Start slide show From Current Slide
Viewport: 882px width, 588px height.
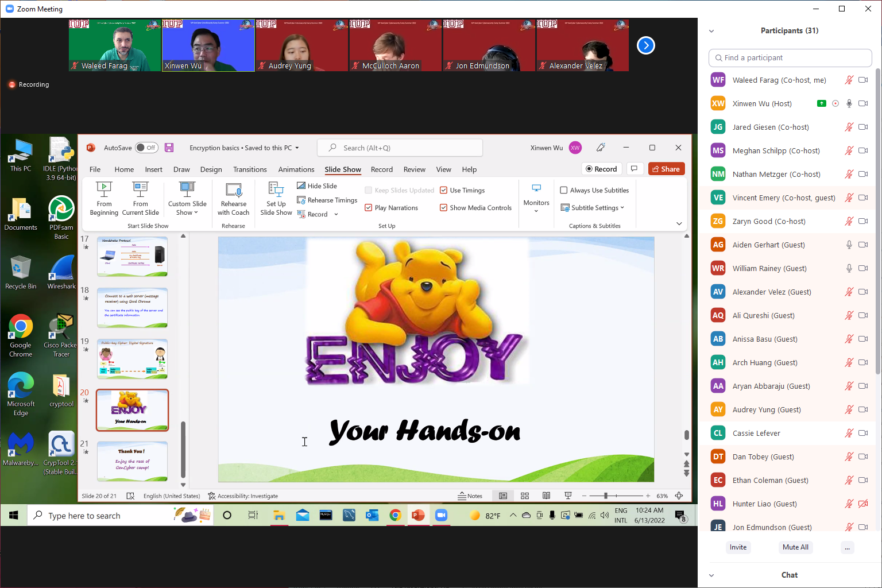click(141, 199)
